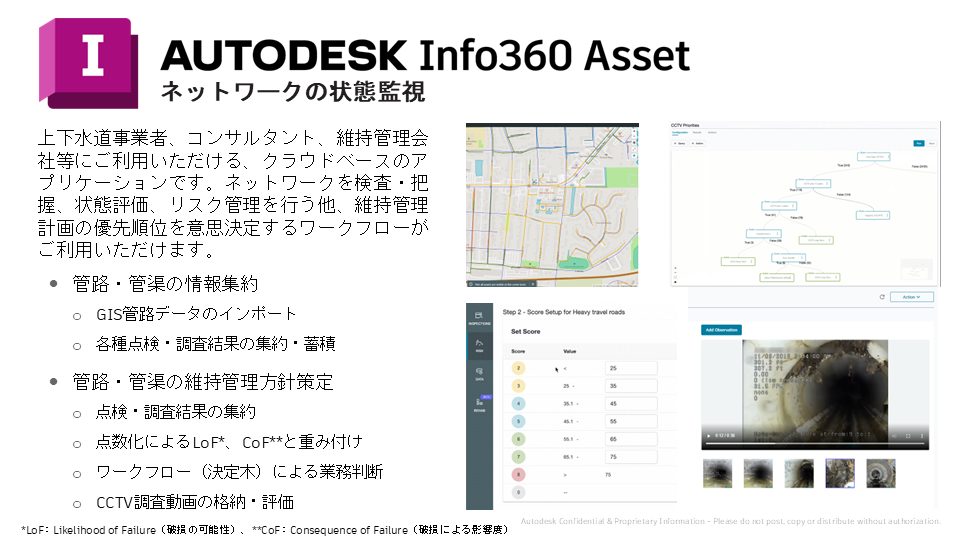
Task: Expand the Action dropdown
Action: [x=912, y=297]
